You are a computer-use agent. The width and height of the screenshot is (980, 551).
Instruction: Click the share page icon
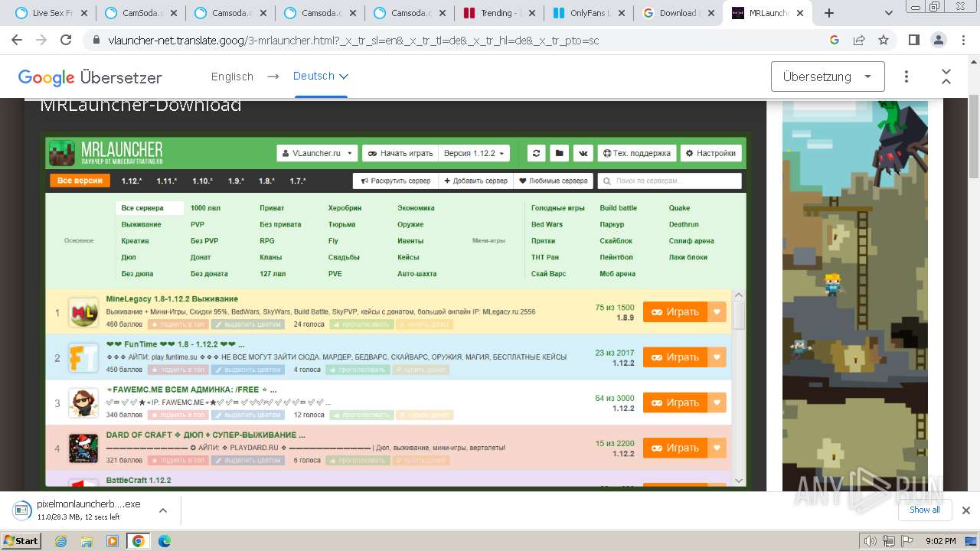pos(859,41)
